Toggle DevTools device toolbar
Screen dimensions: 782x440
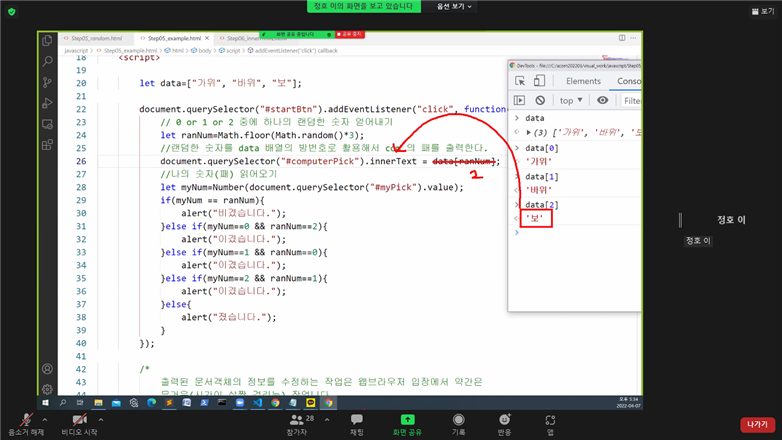point(539,81)
